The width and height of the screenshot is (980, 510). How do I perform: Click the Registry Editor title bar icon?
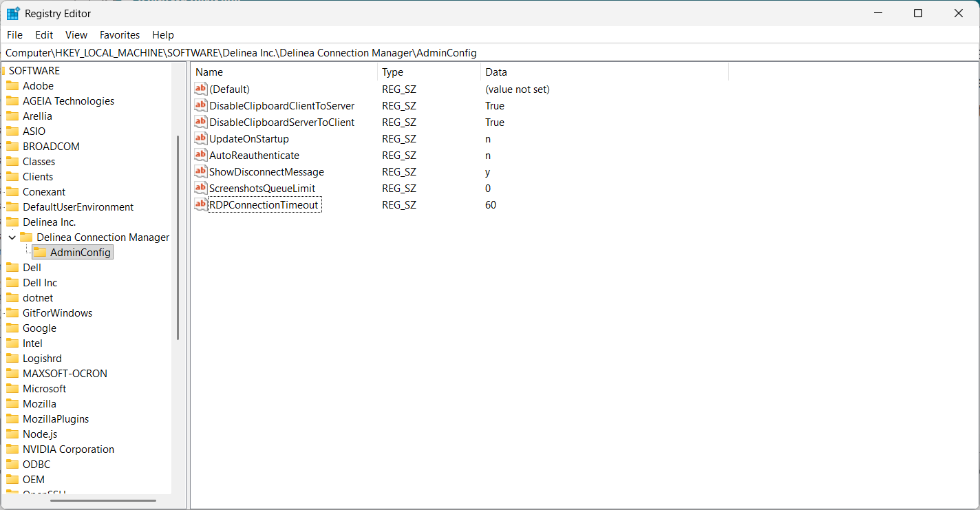click(13, 14)
